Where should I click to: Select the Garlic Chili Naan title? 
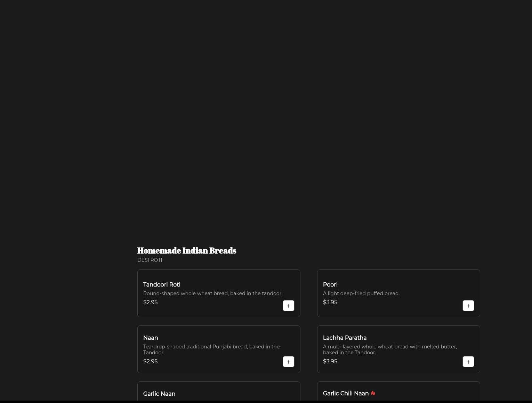346,393
